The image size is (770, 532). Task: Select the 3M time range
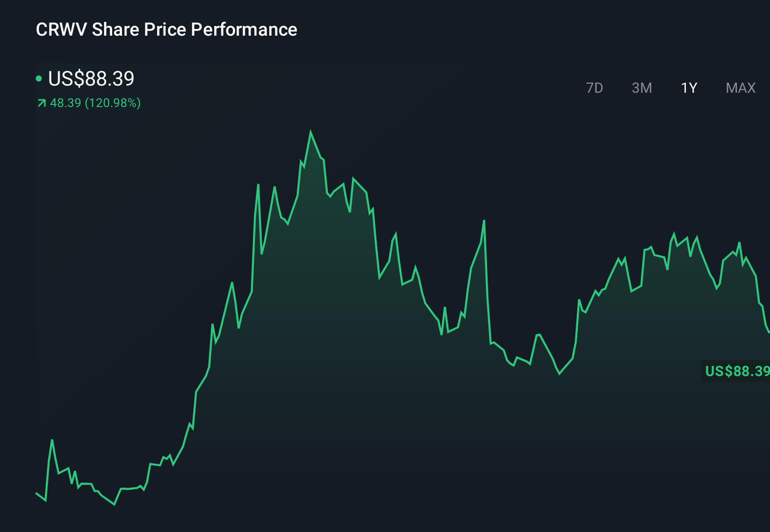[641, 88]
